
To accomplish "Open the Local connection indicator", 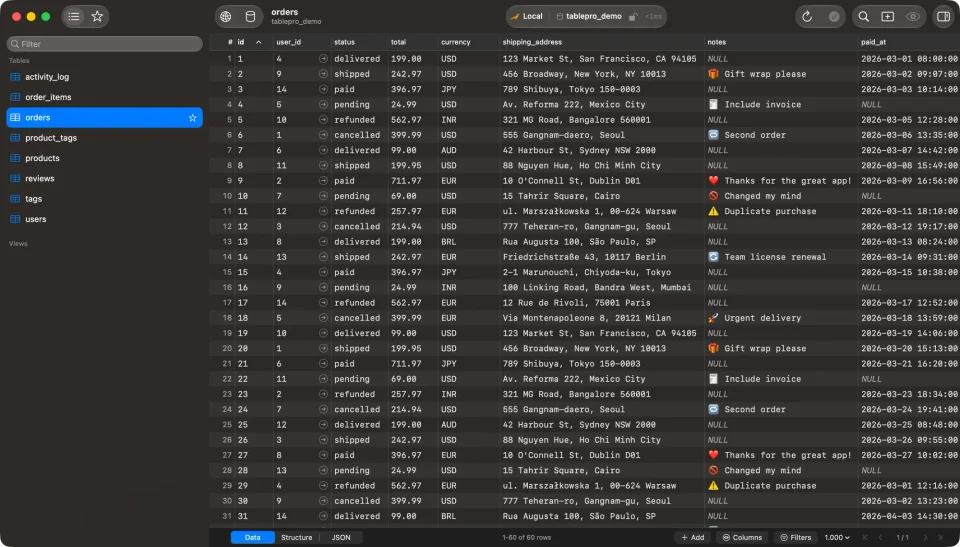I will coord(527,17).
